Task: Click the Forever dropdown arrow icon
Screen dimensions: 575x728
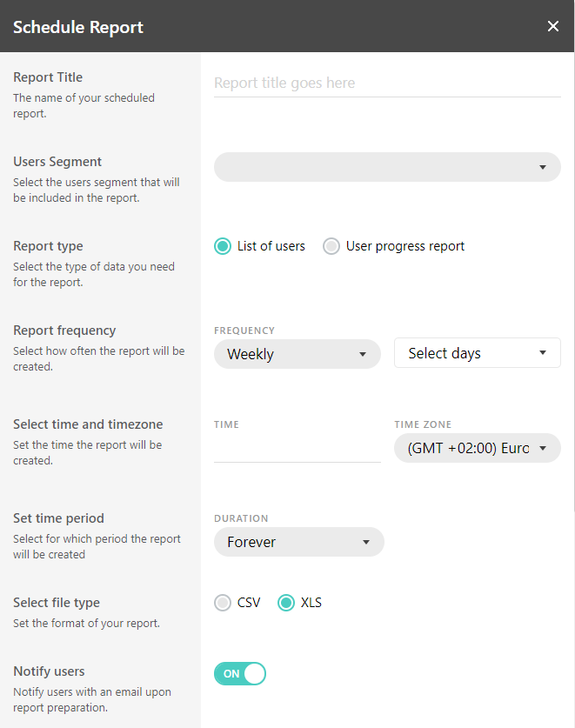Action: tap(366, 542)
